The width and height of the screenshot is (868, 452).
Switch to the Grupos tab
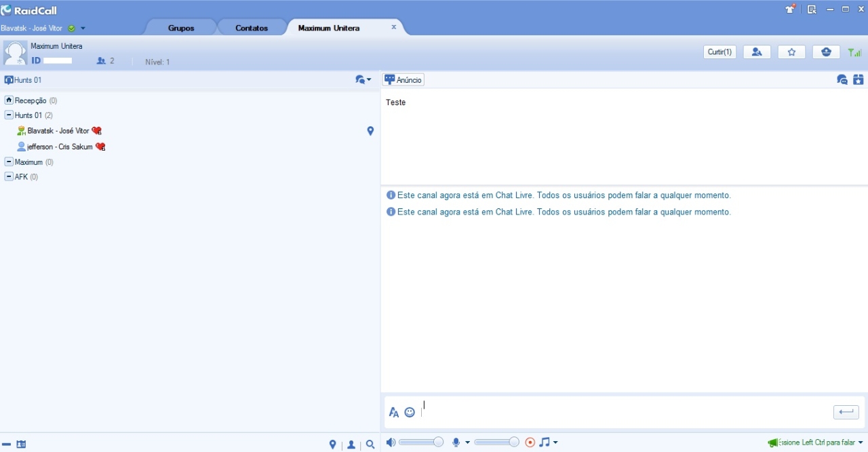click(x=181, y=28)
